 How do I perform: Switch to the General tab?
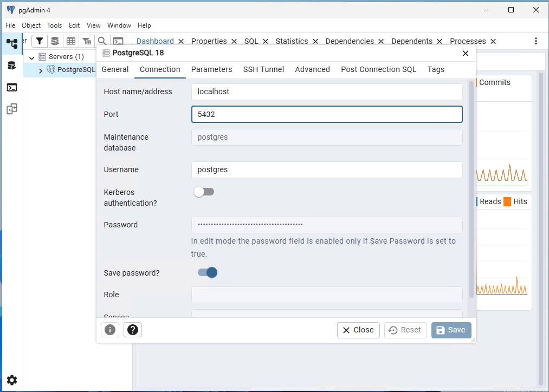(115, 69)
